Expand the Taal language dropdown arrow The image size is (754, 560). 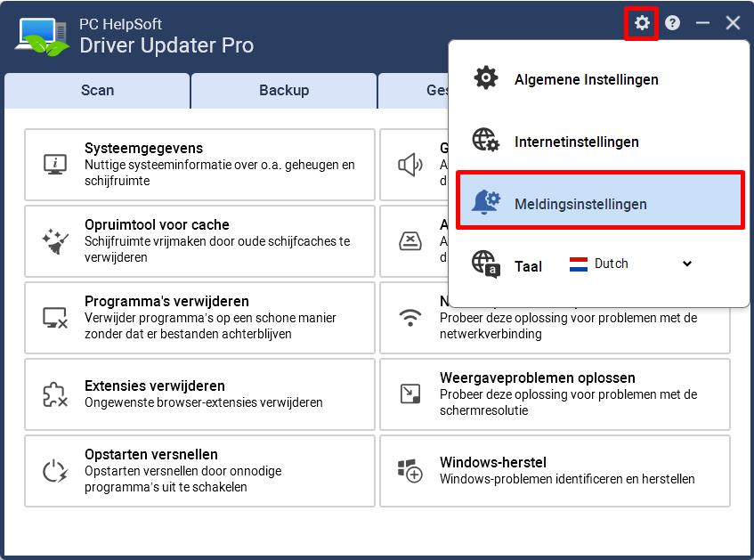coord(687,264)
